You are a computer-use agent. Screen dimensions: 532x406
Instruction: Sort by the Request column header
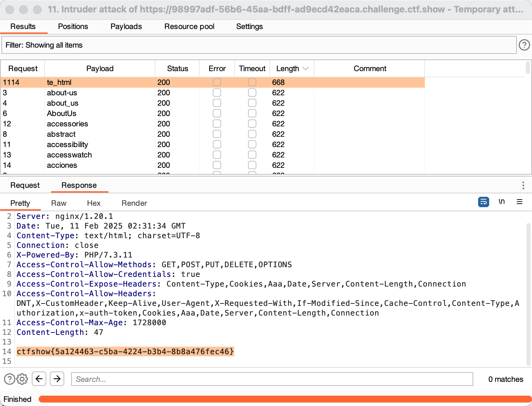[23, 68]
